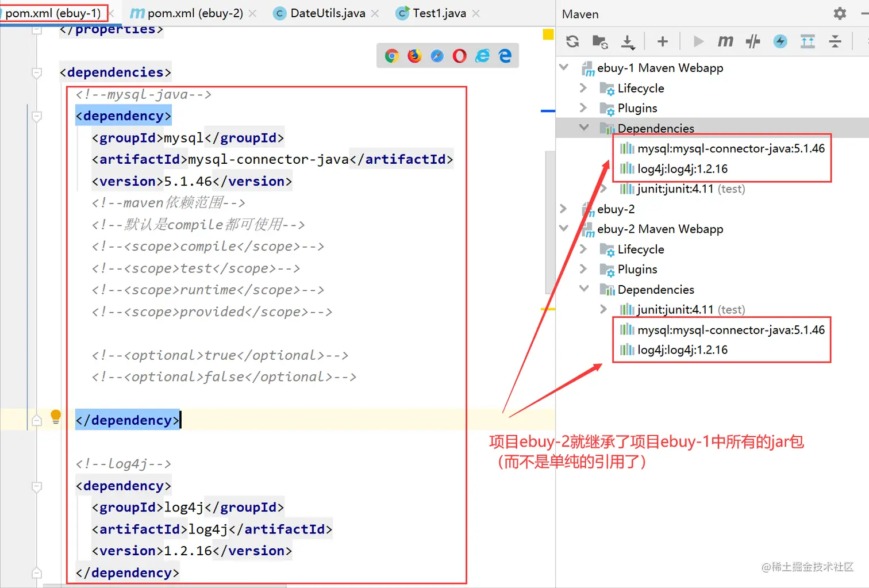Image resolution: width=869 pixels, height=588 pixels.
Task: Select Dependencies item of ebuy-2 Maven Webapp
Action: pos(656,289)
